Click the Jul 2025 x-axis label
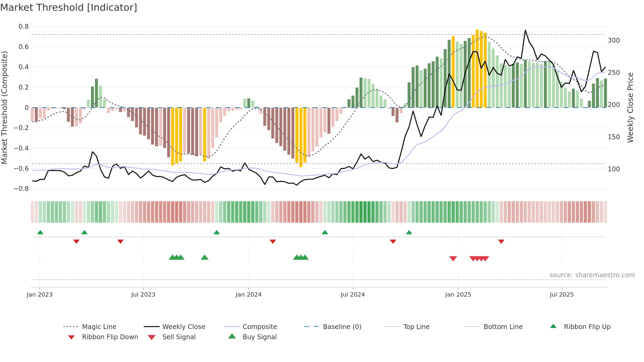The image size is (644, 362). 562,294
